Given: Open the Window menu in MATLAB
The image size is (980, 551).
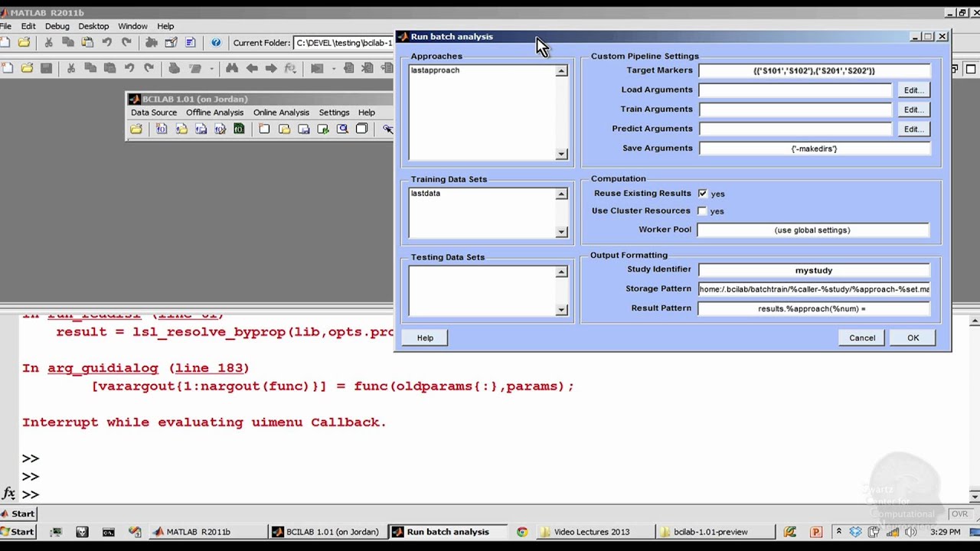Looking at the screenshot, I should click(132, 26).
